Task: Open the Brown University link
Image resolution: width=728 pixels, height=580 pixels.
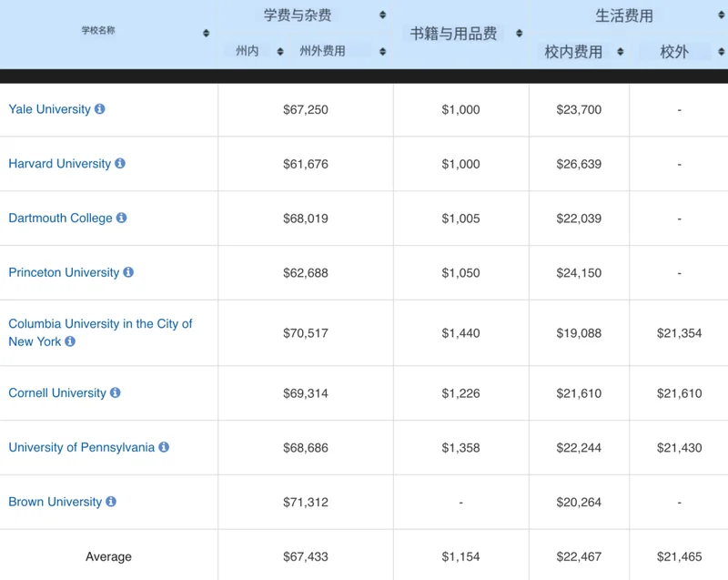Action: tap(55, 502)
